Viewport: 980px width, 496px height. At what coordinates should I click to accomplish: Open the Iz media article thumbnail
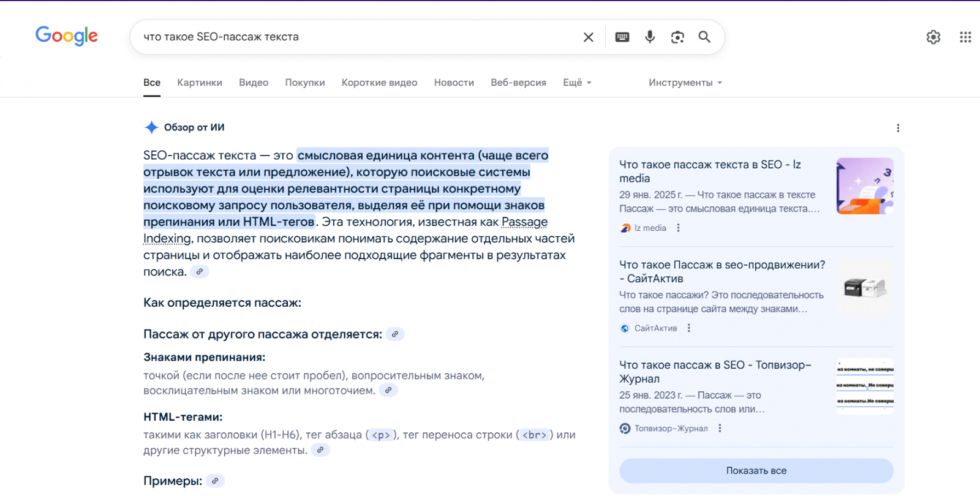point(865,186)
